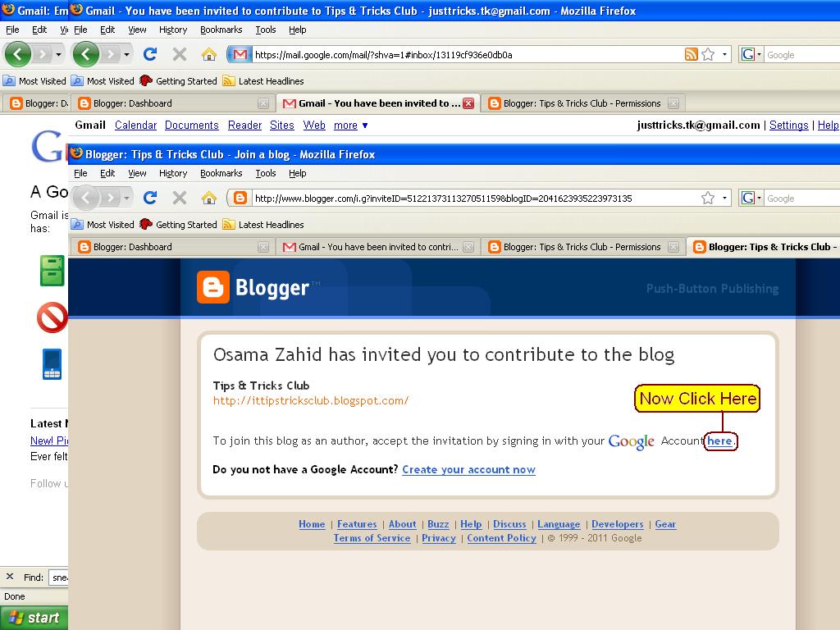Click the blogger.com URL address field
This screenshot has width=840, height=630.
pos(474,199)
